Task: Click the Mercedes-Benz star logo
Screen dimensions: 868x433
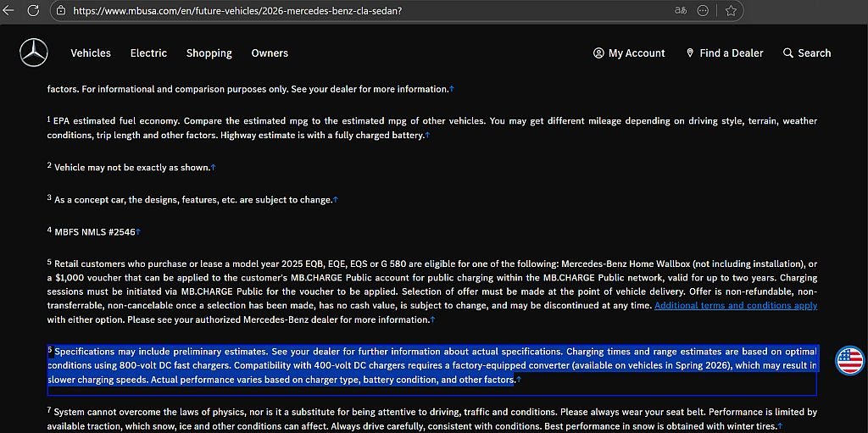Action: [x=34, y=53]
